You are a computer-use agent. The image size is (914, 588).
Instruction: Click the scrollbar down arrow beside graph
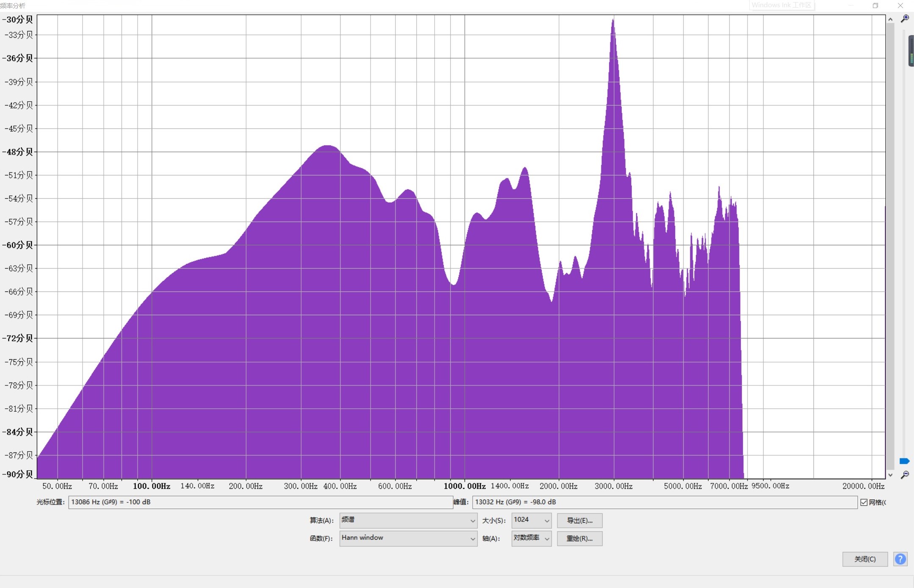tap(890, 475)
